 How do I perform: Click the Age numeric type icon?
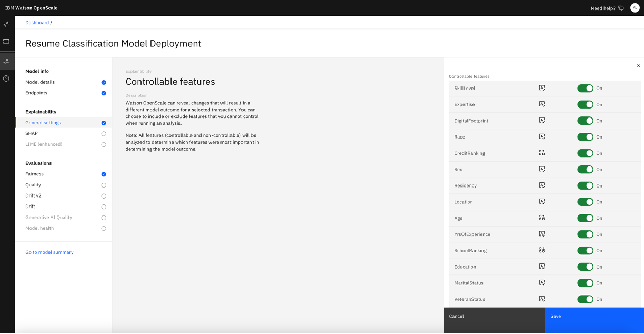pyautogui.click(x=542, y=218)
